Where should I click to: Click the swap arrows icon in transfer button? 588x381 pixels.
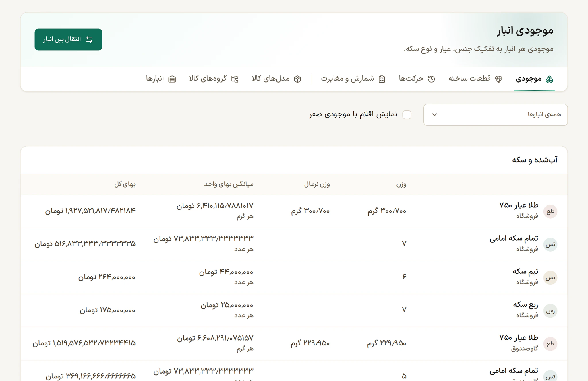tap(89, 40)
